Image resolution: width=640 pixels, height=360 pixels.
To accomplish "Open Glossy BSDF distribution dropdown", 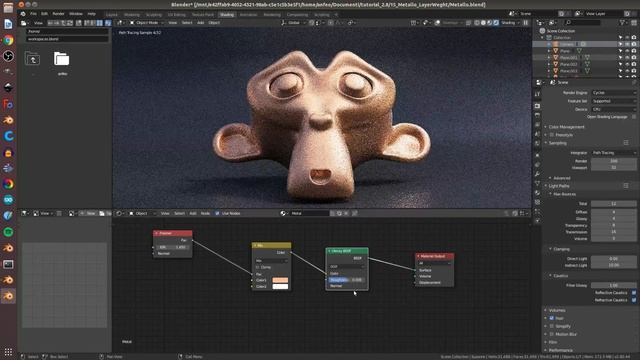I will coord(347,267).
